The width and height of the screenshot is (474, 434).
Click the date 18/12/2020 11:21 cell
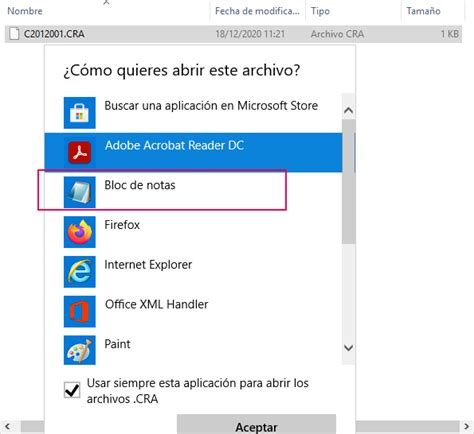[250, 34]
